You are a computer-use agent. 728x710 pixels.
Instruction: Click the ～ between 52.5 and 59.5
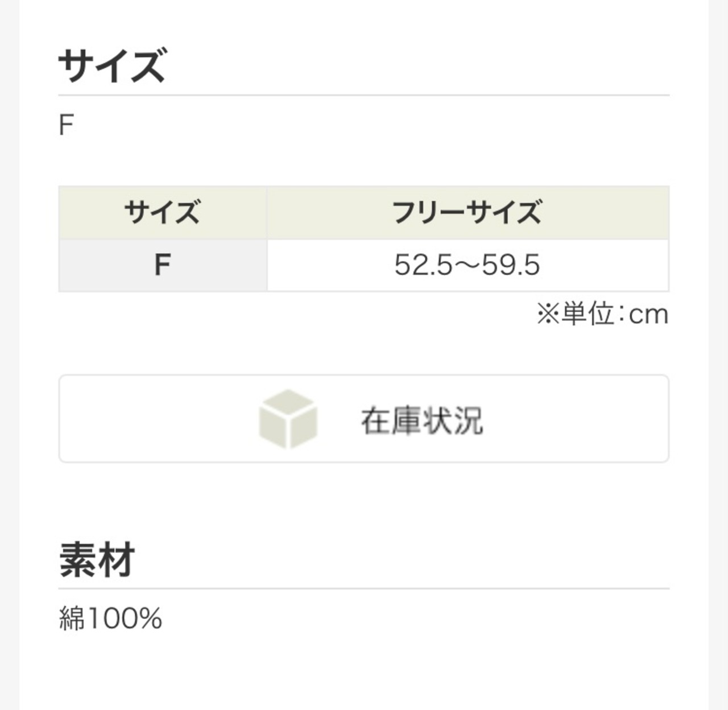point(468,265)
